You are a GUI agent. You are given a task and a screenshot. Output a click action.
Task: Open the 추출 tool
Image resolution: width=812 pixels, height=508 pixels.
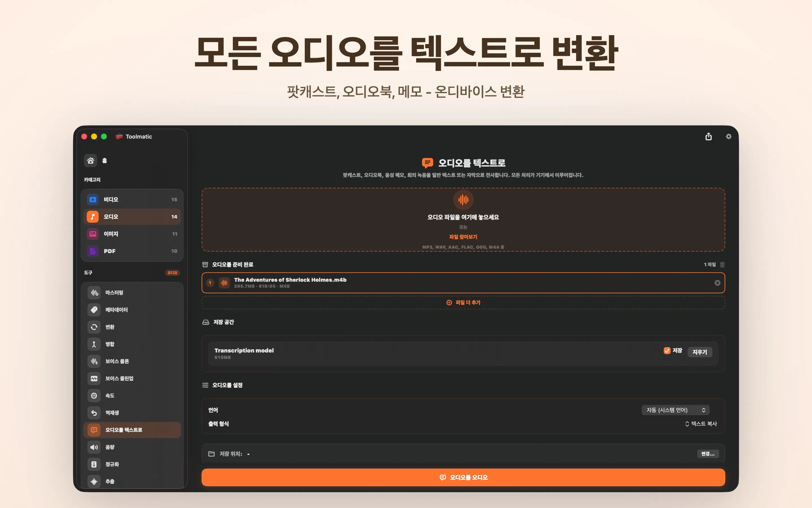(x=132, y=481)
